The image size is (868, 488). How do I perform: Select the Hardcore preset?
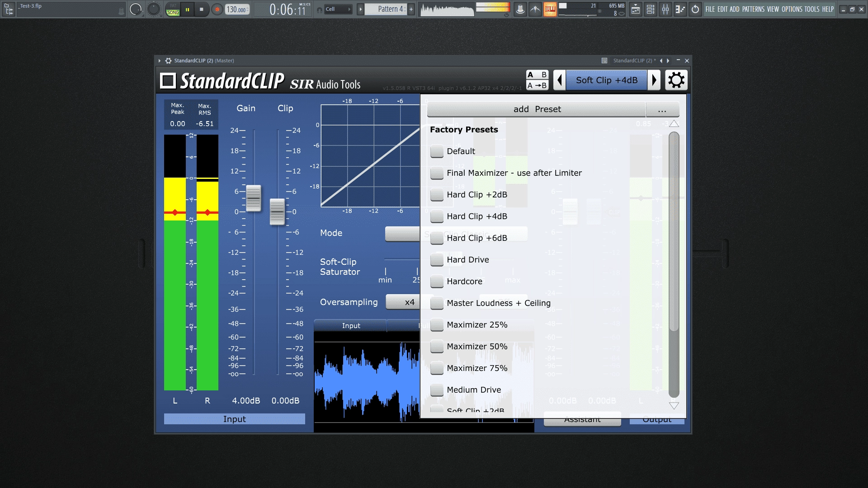coord(457,282)
